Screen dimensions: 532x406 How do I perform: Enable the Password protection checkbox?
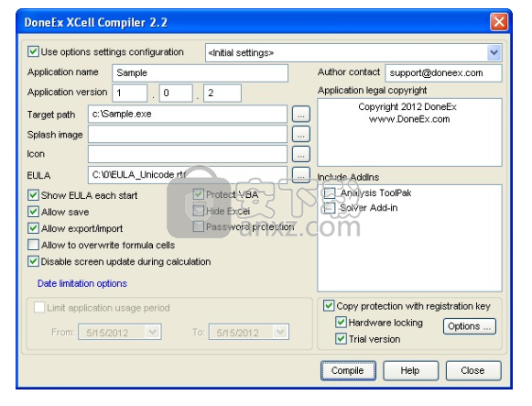[198, 226]
